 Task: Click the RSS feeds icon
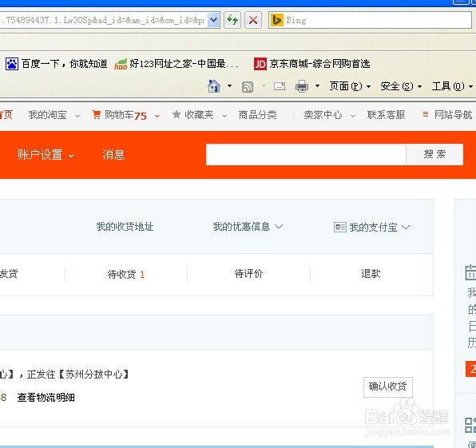coord(248,87)
